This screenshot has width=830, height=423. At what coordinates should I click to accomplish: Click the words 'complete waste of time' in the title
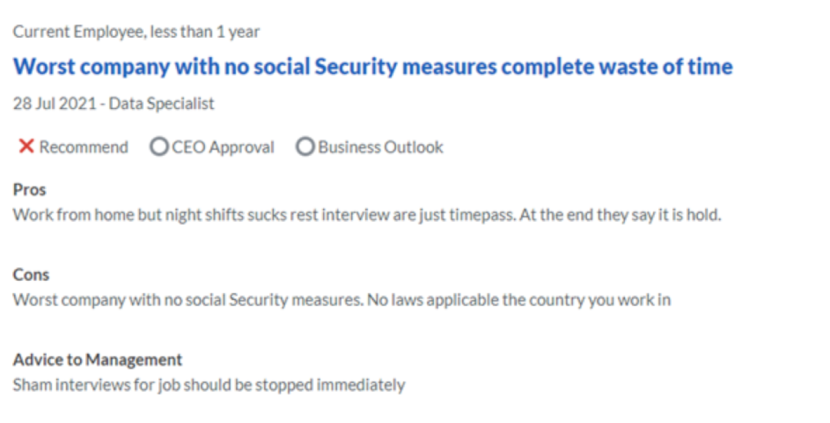tap(617, 67)
